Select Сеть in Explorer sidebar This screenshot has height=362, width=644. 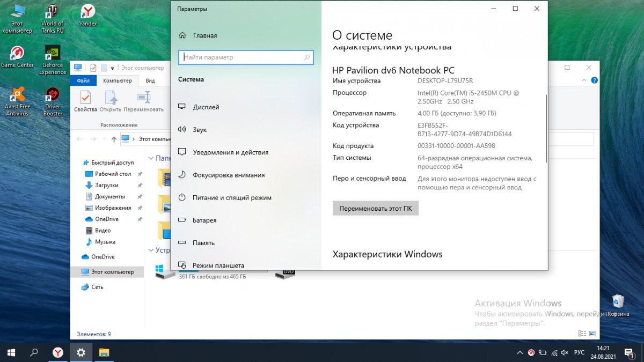pyautogui.click(x=92, y=287)
